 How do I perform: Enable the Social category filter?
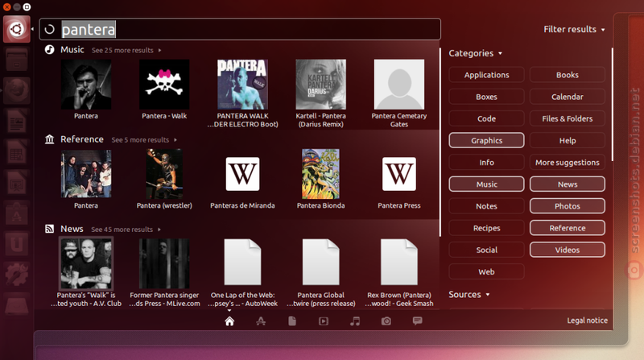coord(487,250)
